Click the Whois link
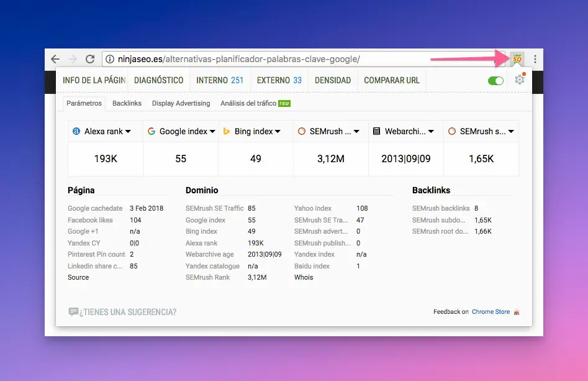This screenshot has width=588, height=381. (304, 277)
